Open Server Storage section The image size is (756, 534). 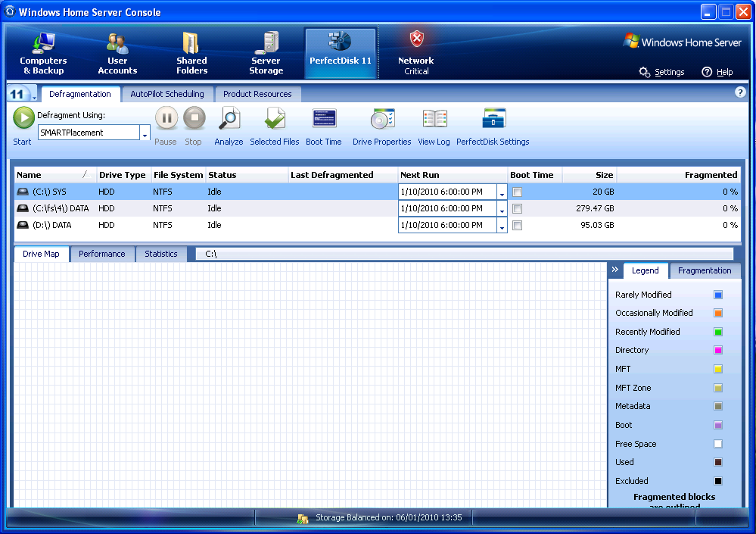[266, 54]
